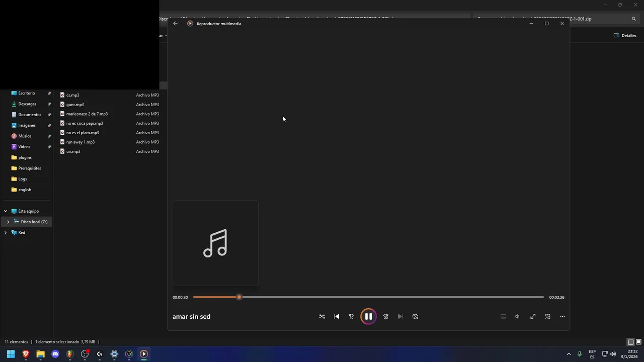The width and height of the screenshot is (644, 362).
Task: Click the Explorer search magnifier icon
Action: point(634,19)
